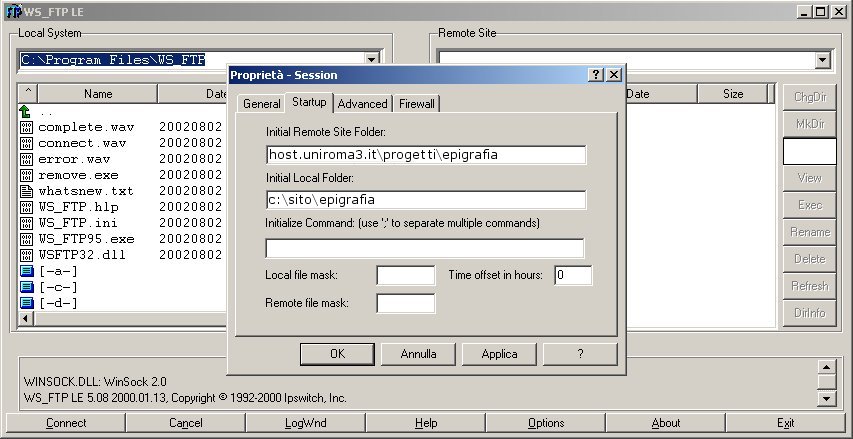Click the WS_FTP LE title bar icon
This screenshot has height=439, width=853.
point(13,11)
